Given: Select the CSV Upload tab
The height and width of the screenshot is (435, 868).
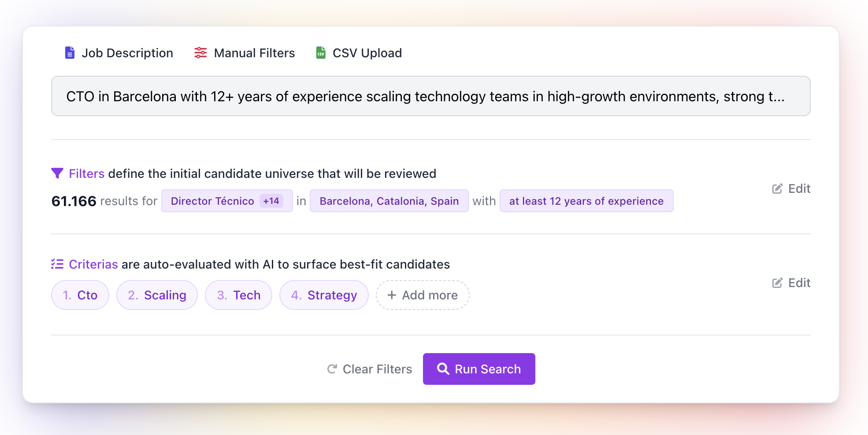Looking at the screenshot, I should [x=367, y=53].
